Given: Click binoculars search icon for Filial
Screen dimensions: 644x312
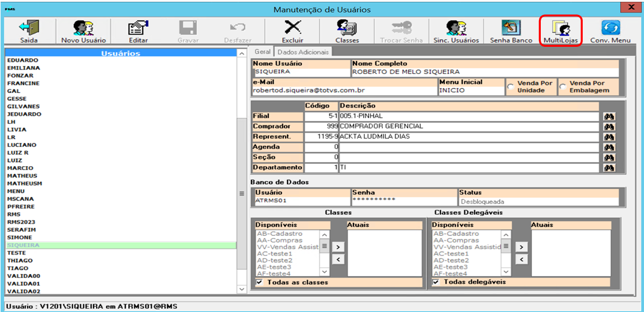Looking at the screenshot, I should (608, 116).
